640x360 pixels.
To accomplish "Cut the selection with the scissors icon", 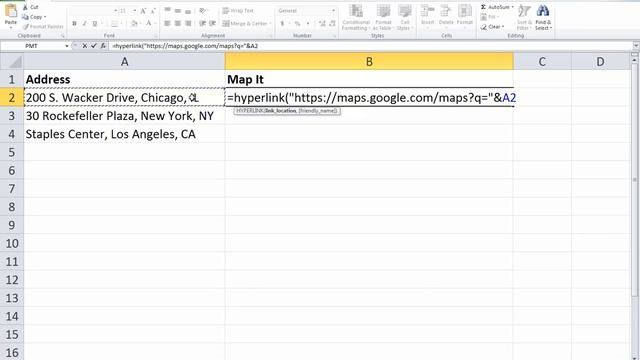I will coord(30,7).
